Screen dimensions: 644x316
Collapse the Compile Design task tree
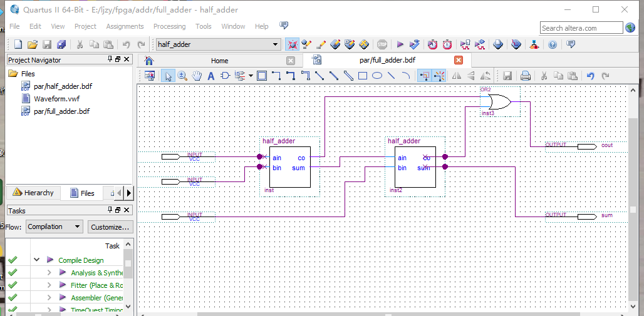pyautogui.click(x=37, y=260)
